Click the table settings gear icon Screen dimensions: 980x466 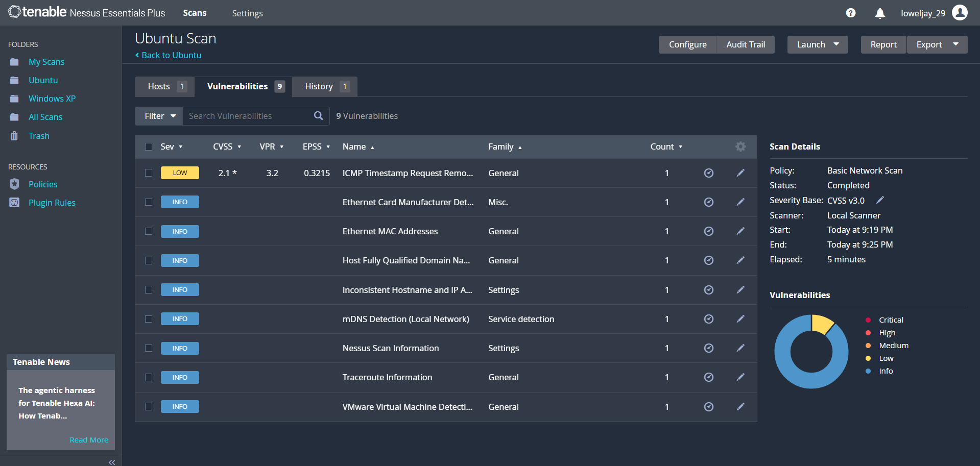tap(740, 146)
